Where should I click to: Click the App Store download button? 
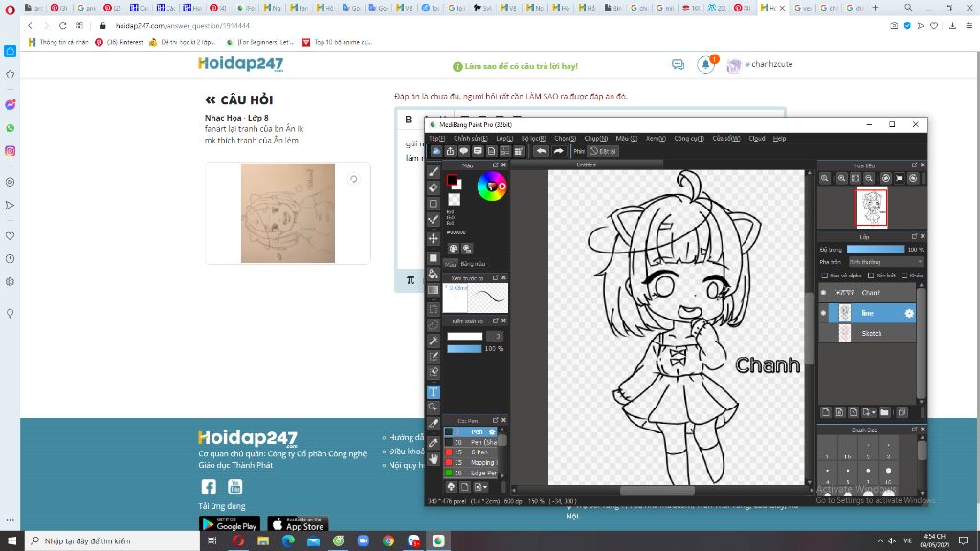tap(299, 525)
